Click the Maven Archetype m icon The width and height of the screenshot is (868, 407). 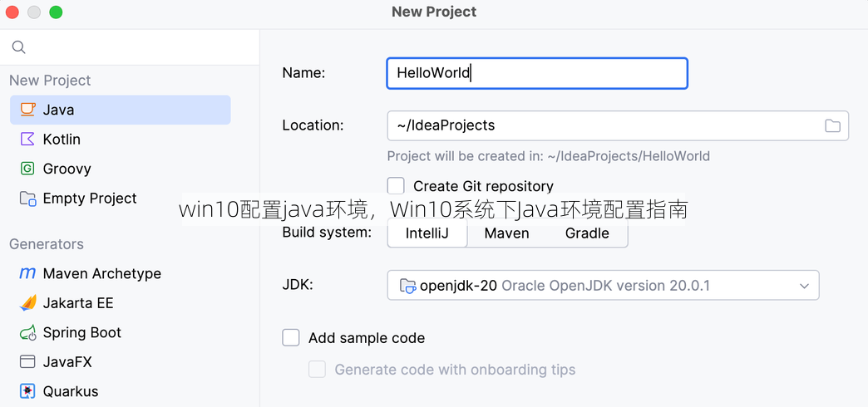[x=27, y=273]
